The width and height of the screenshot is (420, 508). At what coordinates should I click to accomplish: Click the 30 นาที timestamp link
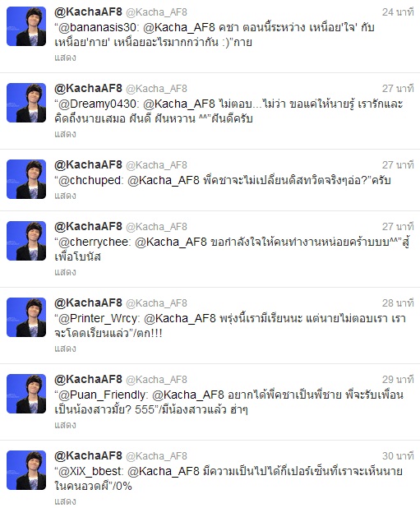pos(398,456)
